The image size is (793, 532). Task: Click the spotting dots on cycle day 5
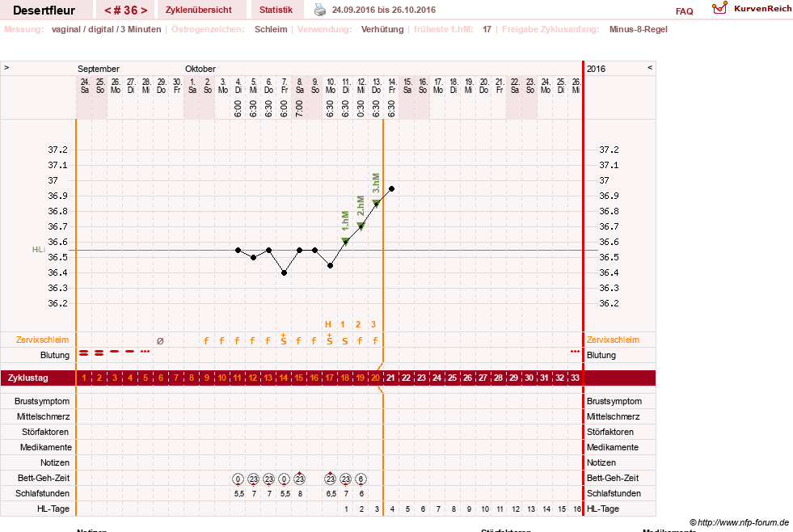click(x=146, y=351)
